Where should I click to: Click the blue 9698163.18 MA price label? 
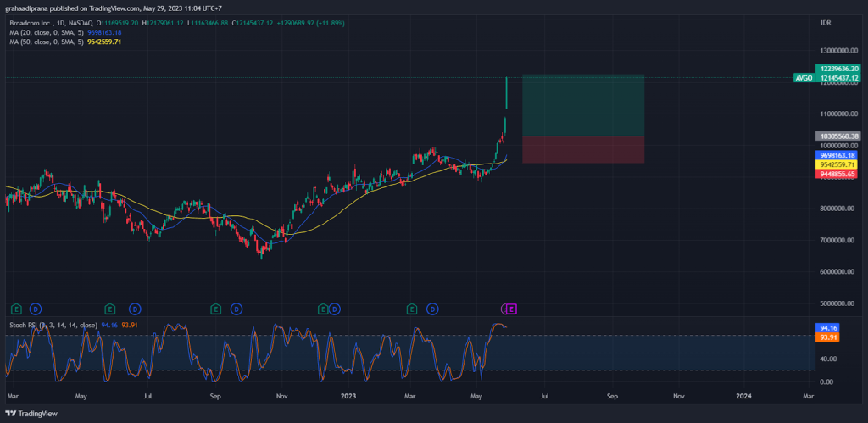pos(838,156)
